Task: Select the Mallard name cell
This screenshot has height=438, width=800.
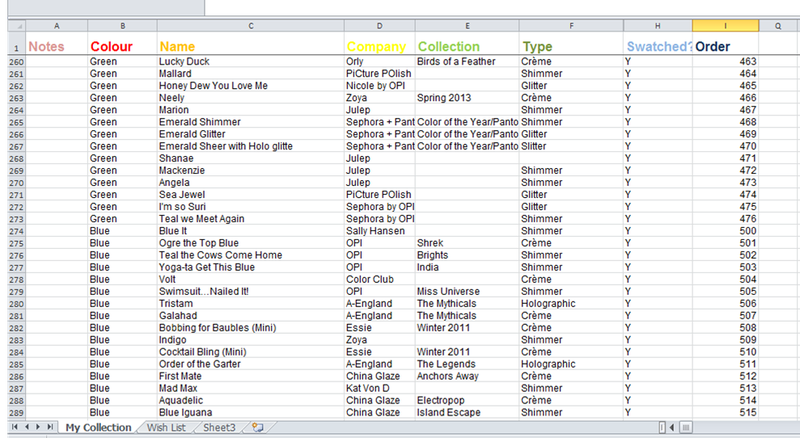Action: [251, 74]
